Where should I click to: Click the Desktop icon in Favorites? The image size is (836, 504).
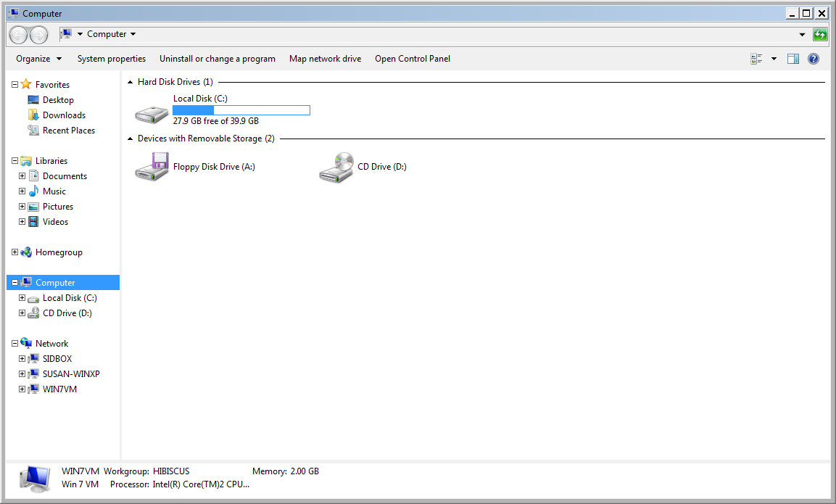[x=33, y=100]
